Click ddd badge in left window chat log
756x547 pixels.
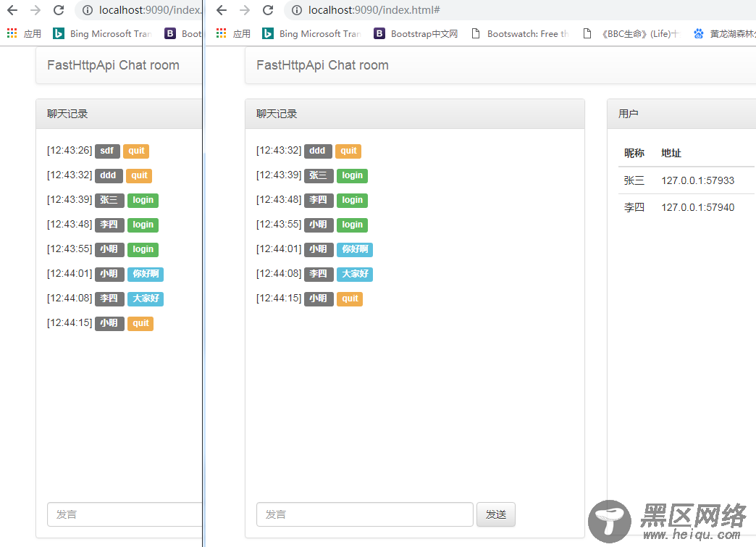tap(109, 175)
